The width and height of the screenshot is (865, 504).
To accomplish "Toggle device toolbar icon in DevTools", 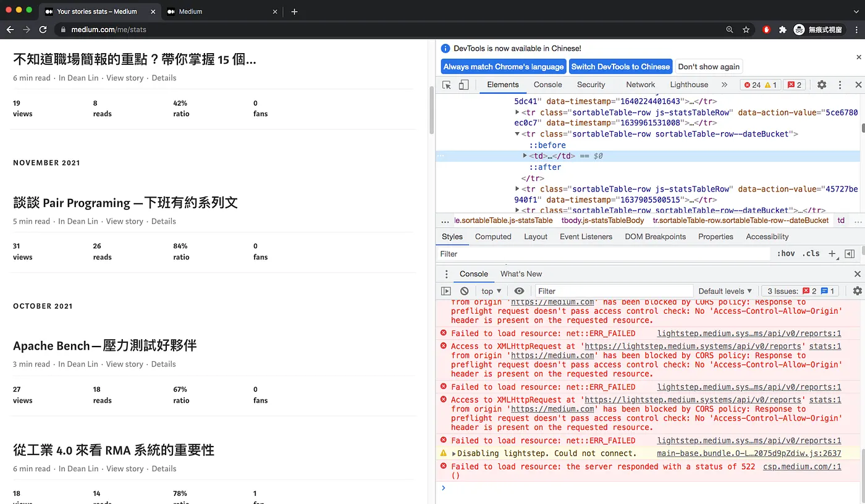I will point(463,85).
